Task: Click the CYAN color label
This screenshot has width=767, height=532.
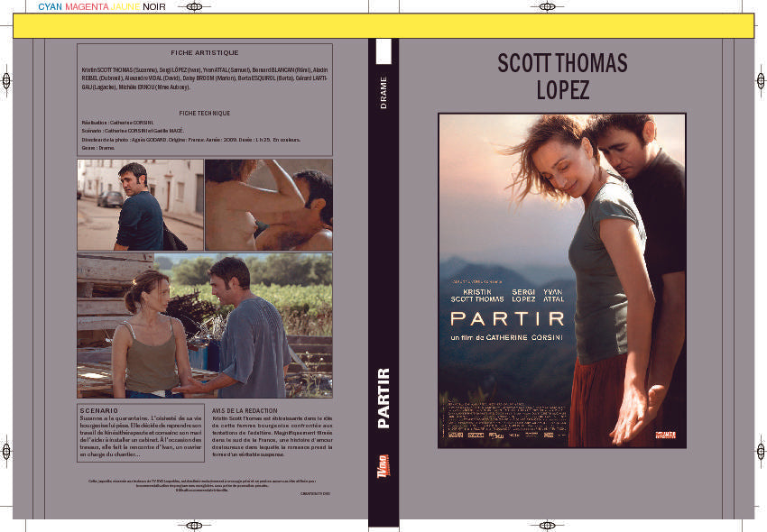Action: click(51, 7)
